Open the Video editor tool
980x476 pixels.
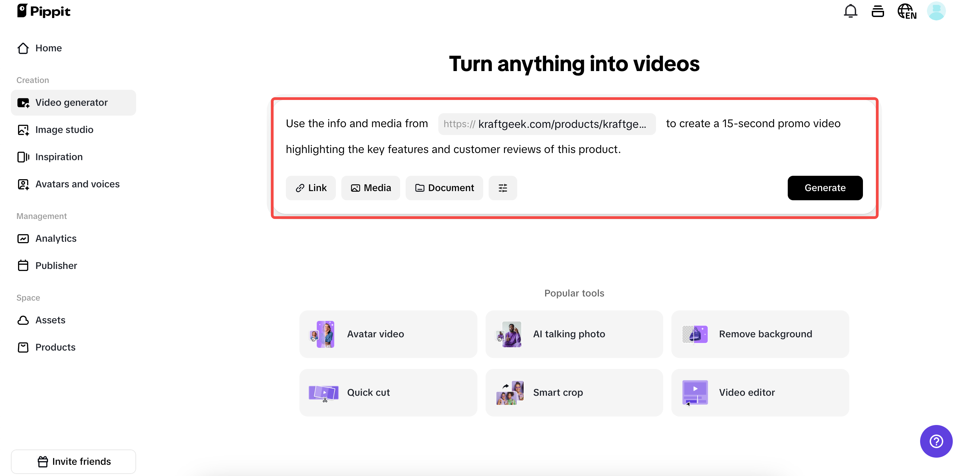[x=760, y=392]
